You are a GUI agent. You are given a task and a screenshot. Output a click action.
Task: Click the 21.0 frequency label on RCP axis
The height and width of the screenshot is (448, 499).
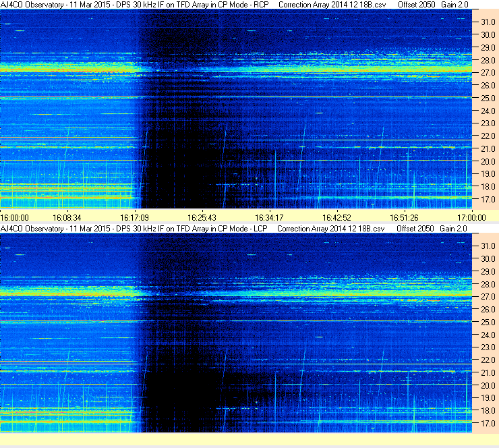click(x=488, y=148)
